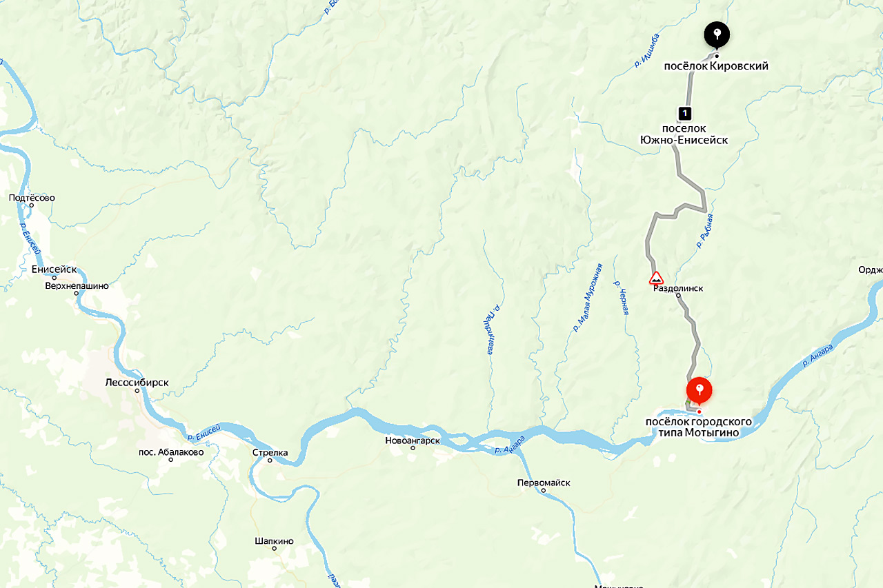The width and height of the screenshot is (883, 588).
Task: Select the Верхнепашино village label
Action: click(x=77, y=285)
